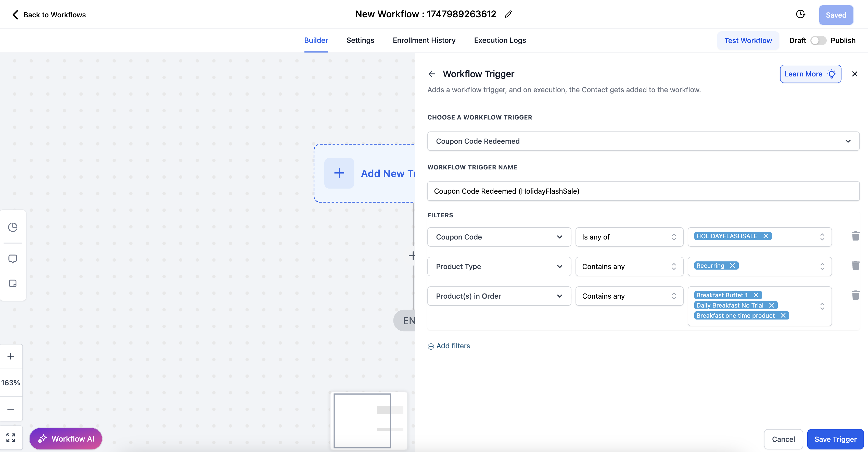Click the Save Trigger button
The width and height of the screenshot is (868, 452).
(x=835, y=439)
